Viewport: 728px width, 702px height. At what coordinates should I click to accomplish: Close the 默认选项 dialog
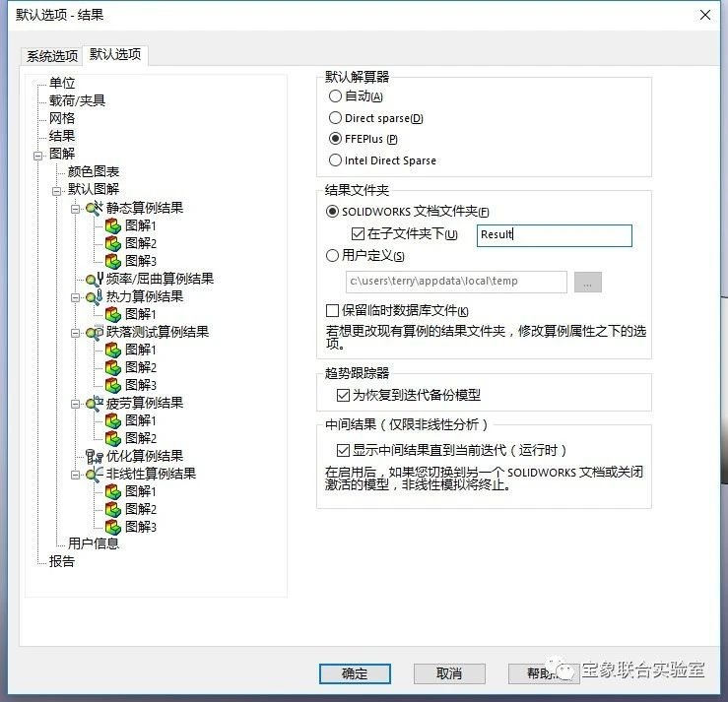(x=704, y=15)
